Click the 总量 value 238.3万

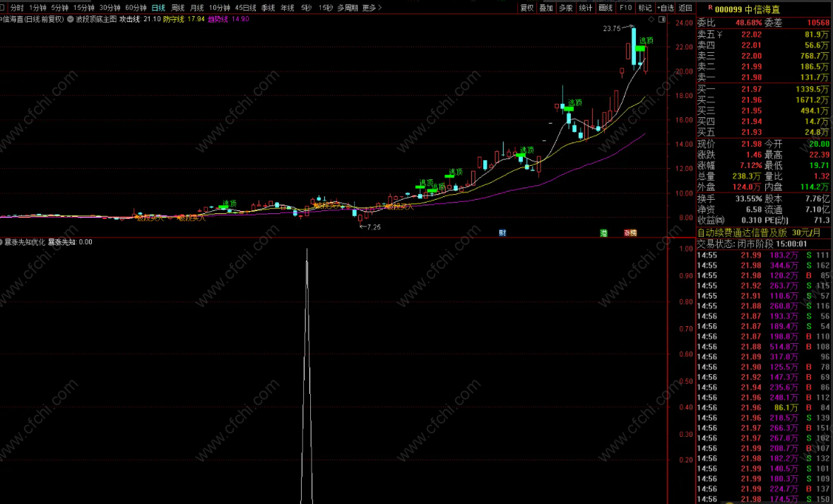(x=747, y=176)
